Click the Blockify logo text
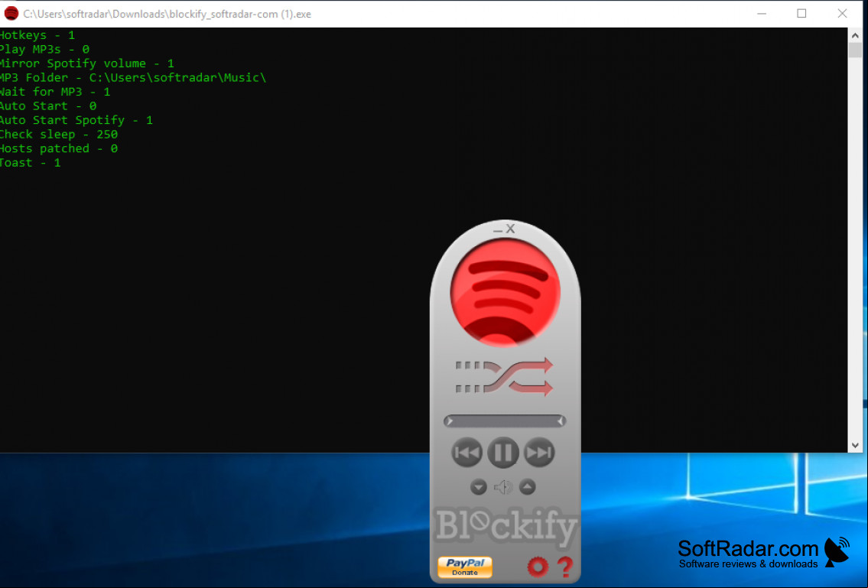Image resolution: width=868 pixels, height=588 pixels. pyautogui.click(x=506, y=526)
